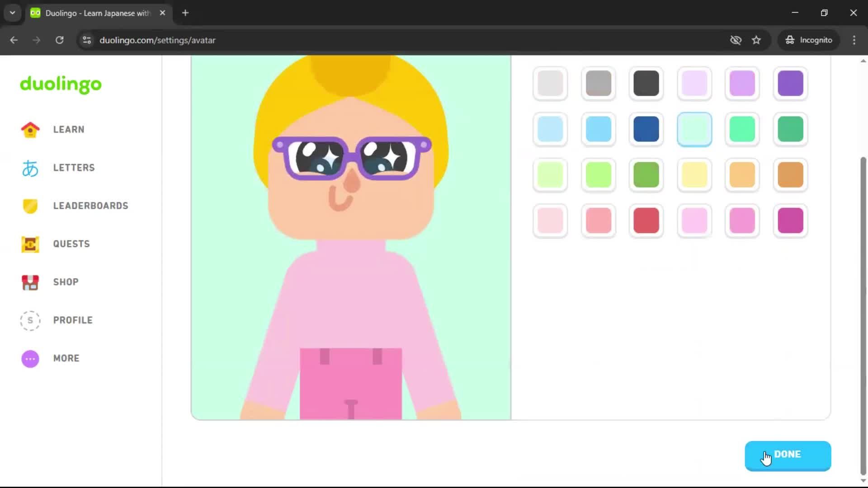Screen dimensions: 868x488
Task: Select the dark purple hair color swatch
Action: (x=790, y=84)
